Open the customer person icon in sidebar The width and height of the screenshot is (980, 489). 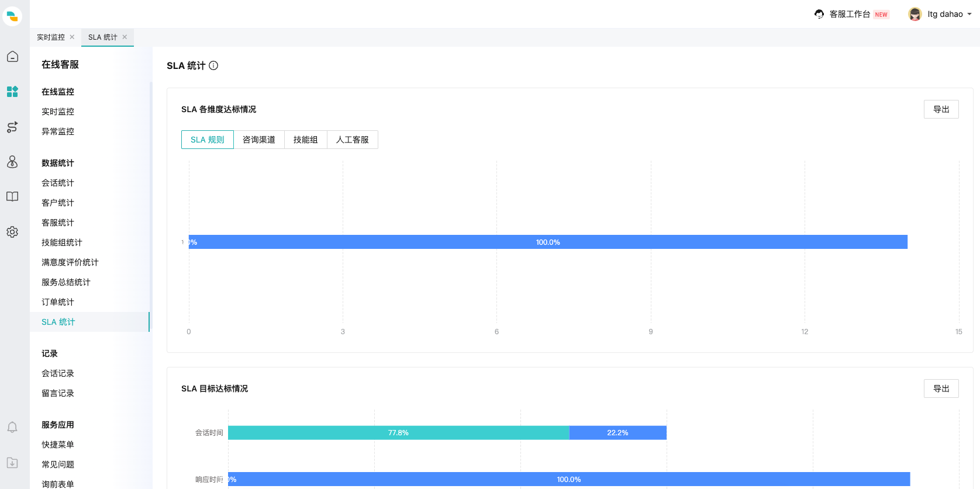coord(12,162)
